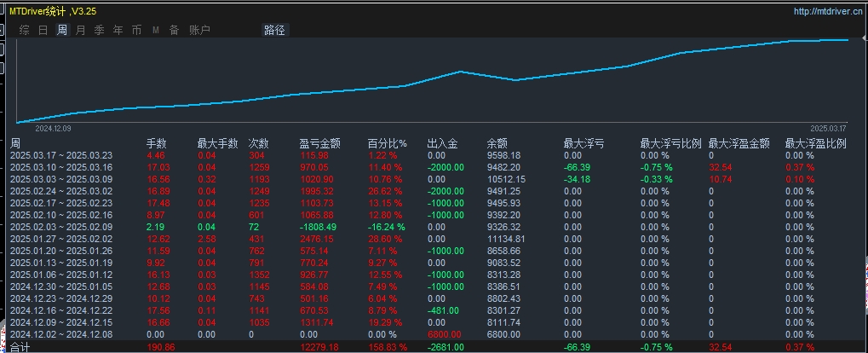Select week row 2025.01.27 ~ 2025.02.02

434,239
